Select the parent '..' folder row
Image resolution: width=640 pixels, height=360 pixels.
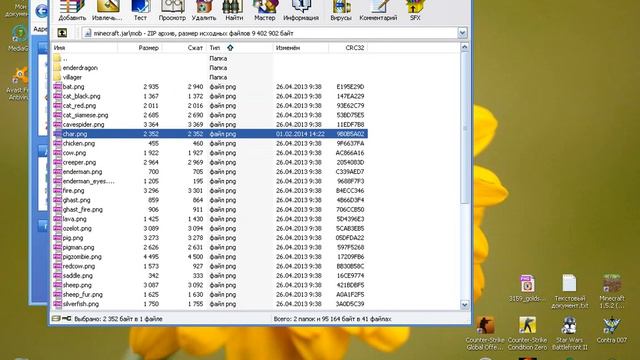point(210,58)
